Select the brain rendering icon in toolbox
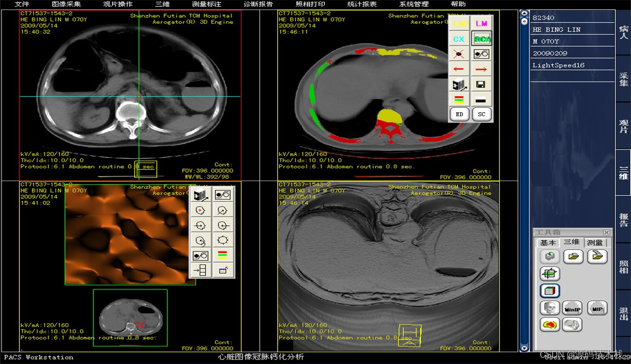 (573, 325)
